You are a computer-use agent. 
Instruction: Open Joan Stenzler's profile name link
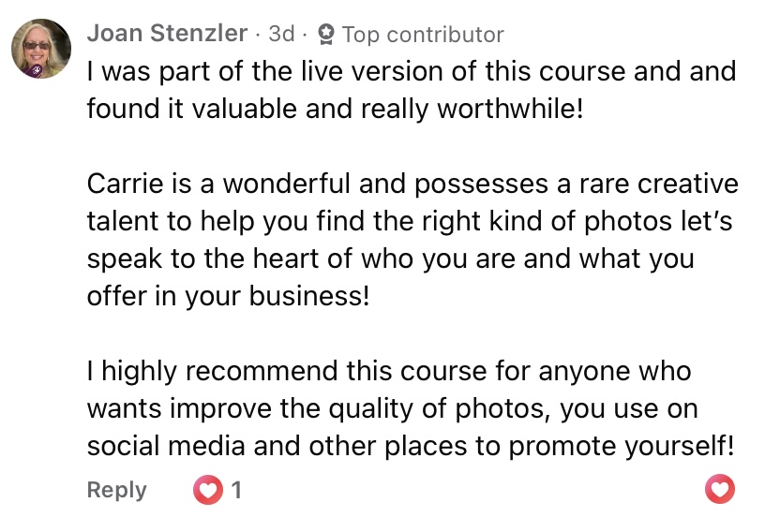click(x=167, y=35)
